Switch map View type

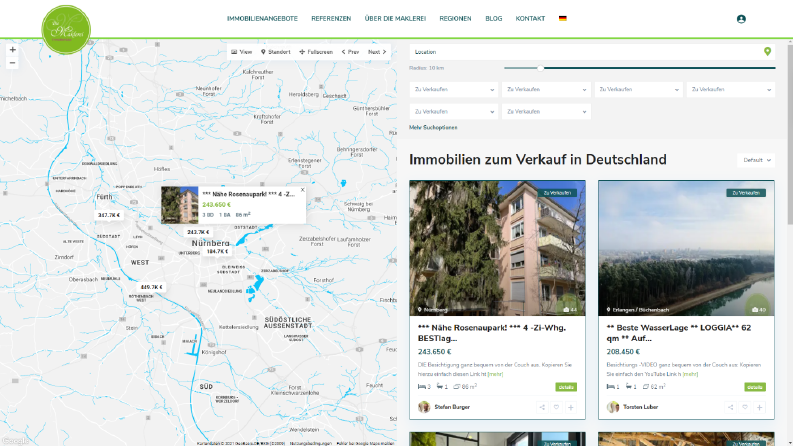pos(242,52)
